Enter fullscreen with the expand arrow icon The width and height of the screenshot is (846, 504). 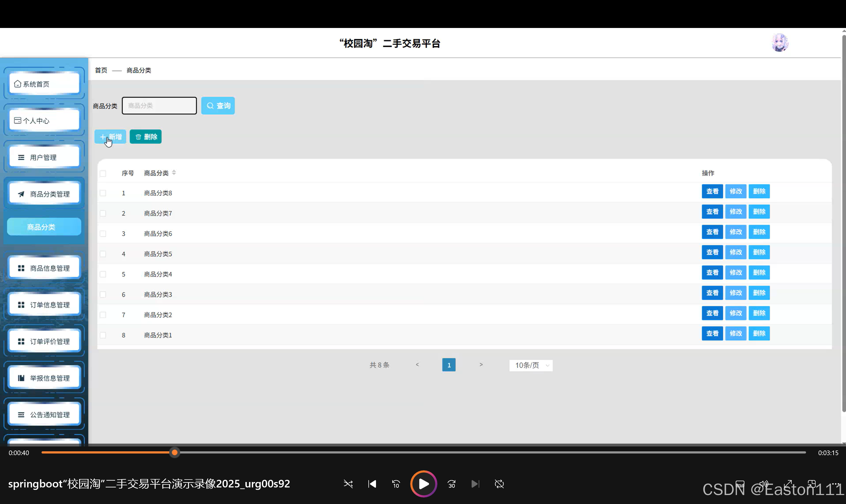(788, 484)
